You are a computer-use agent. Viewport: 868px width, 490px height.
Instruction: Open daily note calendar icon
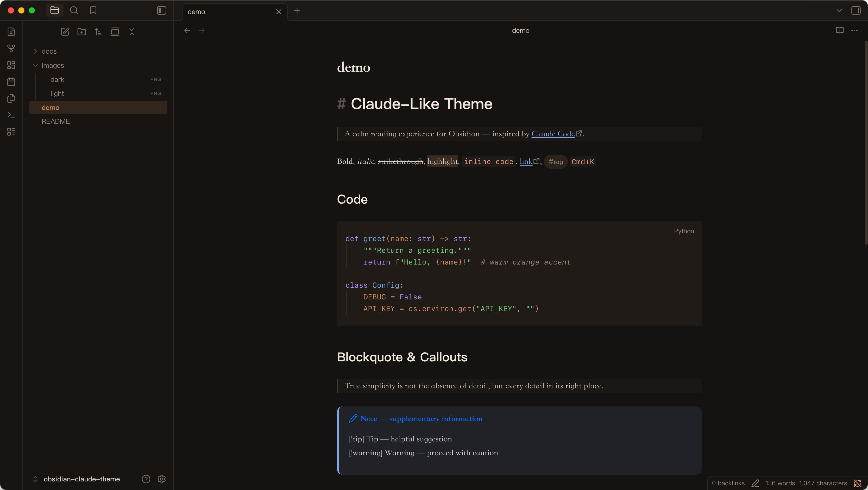pos(11,81)
